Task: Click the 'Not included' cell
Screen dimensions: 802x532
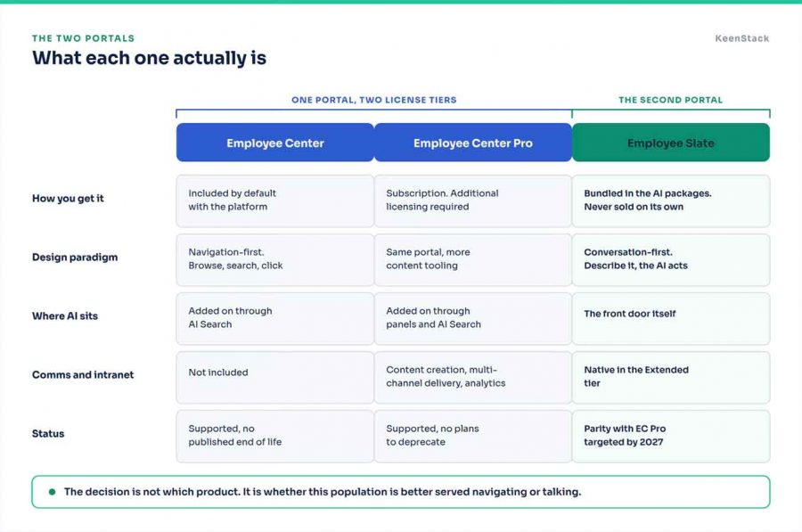Action: coord(275,378)
